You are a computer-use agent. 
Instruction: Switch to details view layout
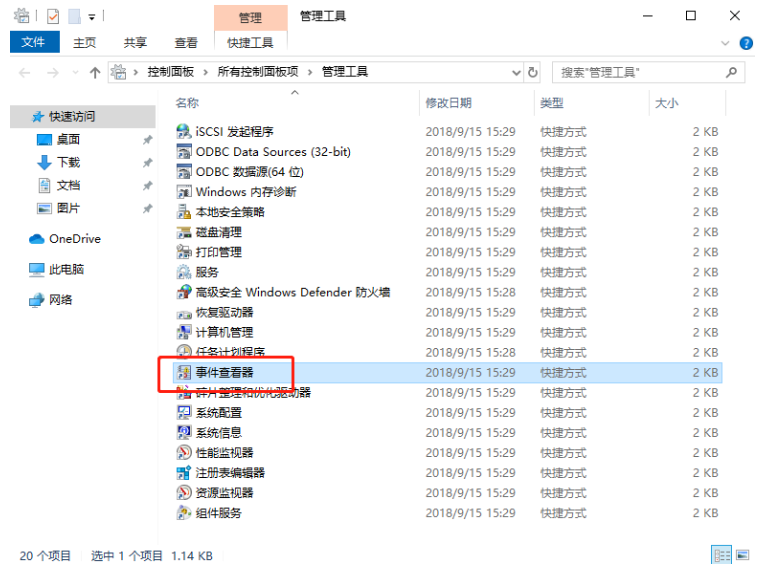(x=720, y=555)
